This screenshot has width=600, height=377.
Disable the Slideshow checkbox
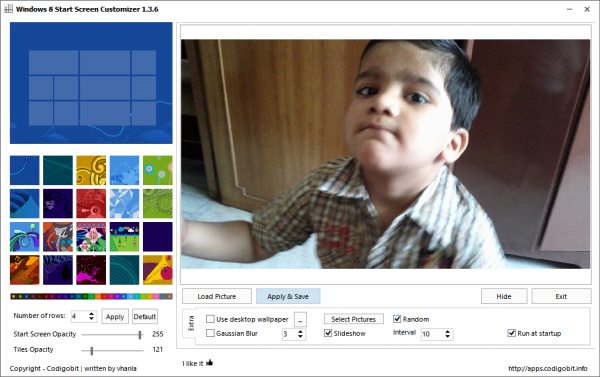coord(328,333)
